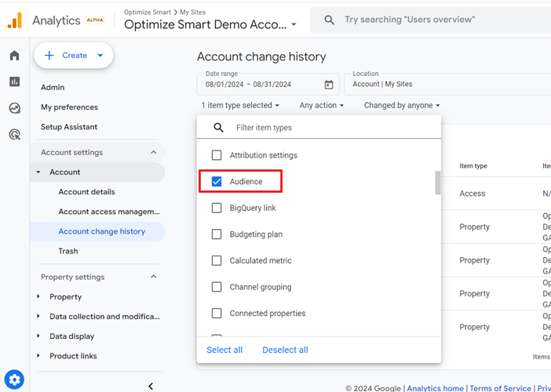Viewport: 551px width, 392px height.
Task: Click the 'Account change history' page heading
Action: coord(261,56)
